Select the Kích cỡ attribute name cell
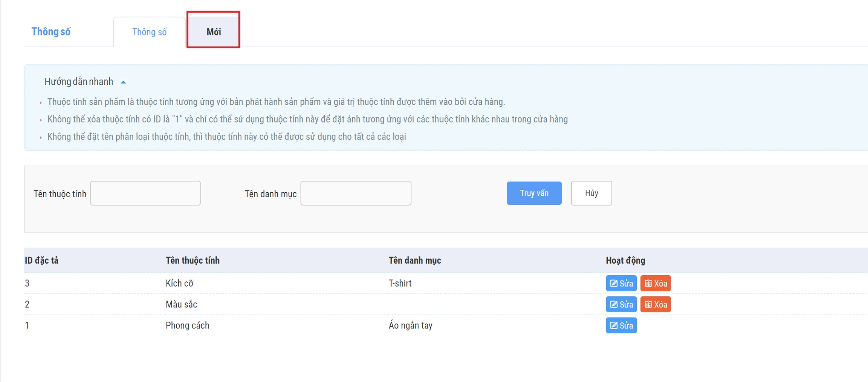The width and height of the screenshot is (868, 382). pyautogui.click(x=179, y=284)
